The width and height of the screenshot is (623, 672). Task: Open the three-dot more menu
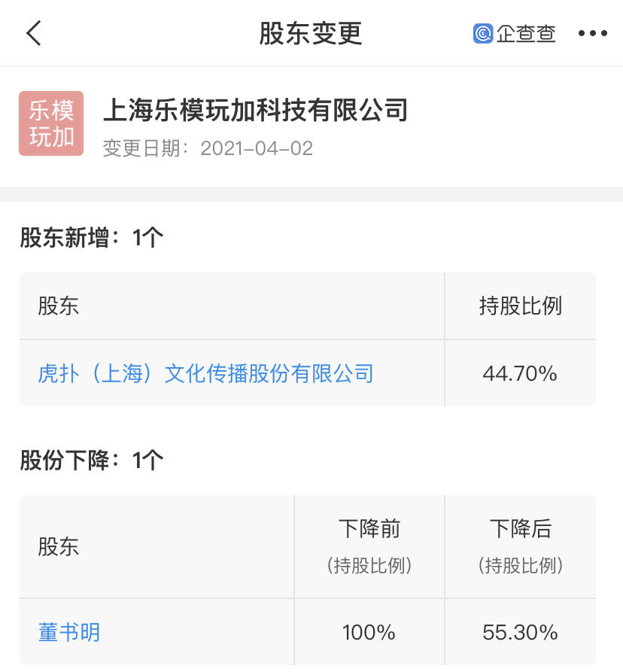pyautogui.click(x=593, y=33)
